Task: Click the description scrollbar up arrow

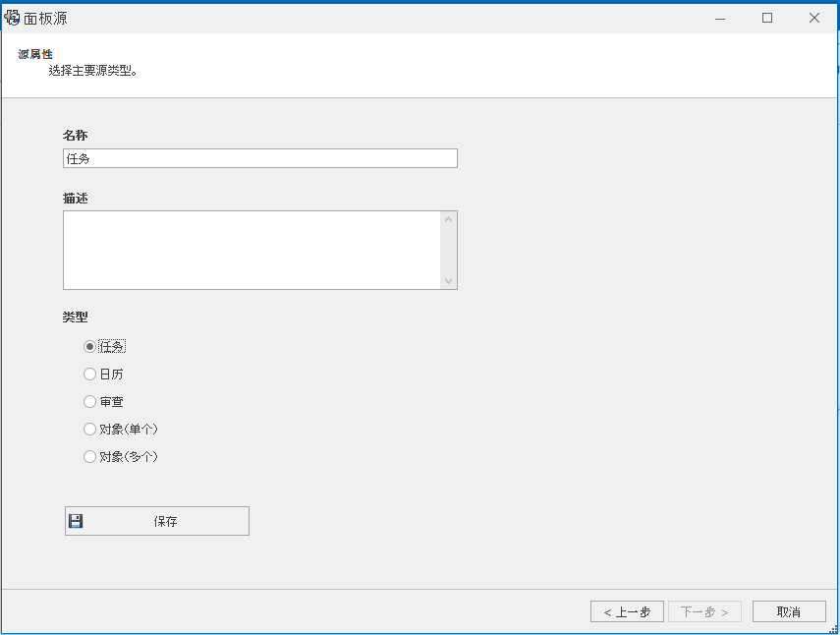Action: (448, 219)
